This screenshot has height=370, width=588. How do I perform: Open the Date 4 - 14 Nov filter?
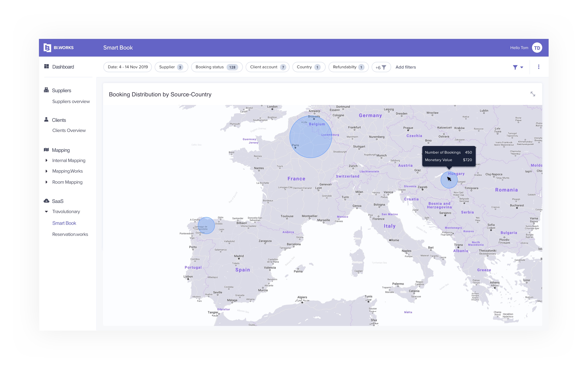pos(128,67)
